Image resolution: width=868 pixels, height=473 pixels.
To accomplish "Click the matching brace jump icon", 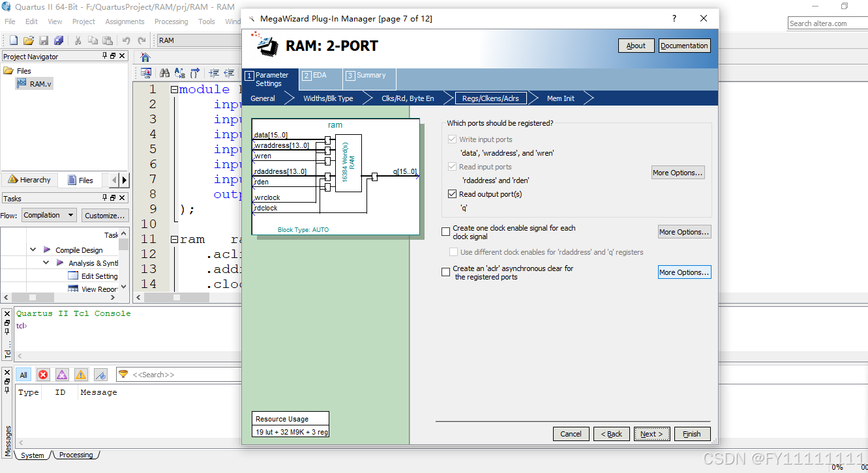I will point(194,73).
